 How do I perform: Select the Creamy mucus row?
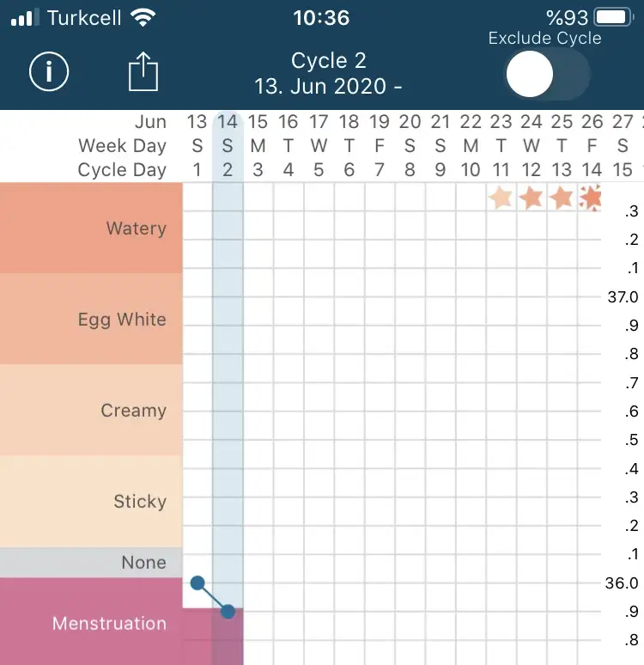point(92,411)
